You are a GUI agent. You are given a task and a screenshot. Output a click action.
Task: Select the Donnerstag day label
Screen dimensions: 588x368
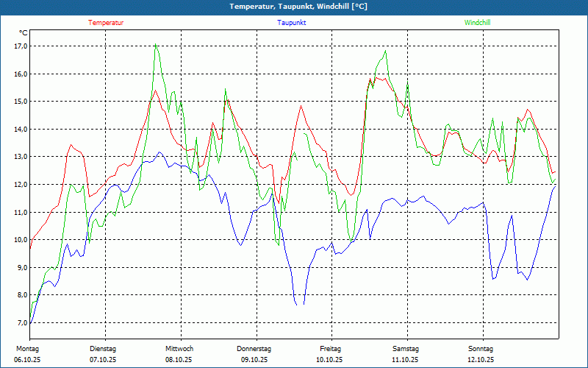click(x=254, y=348)
